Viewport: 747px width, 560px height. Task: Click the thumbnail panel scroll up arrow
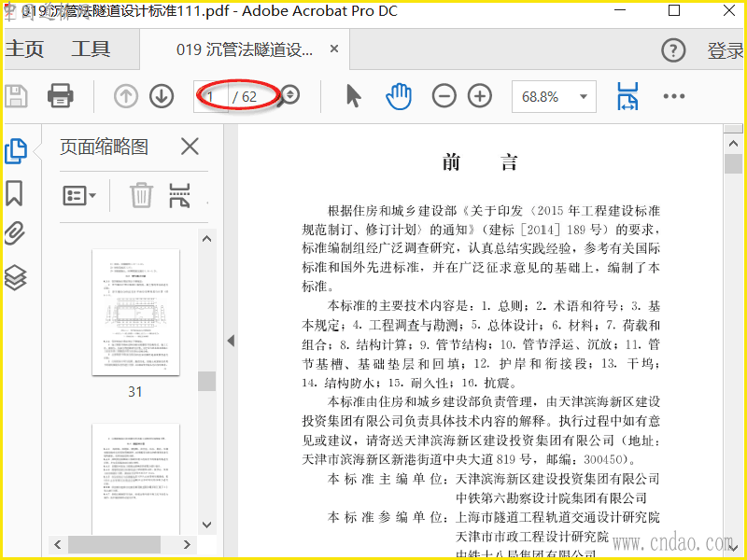click(x=206, y=239)
